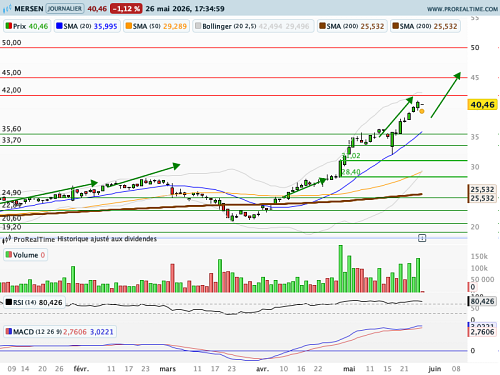Click the blue SMA (20) color swatch

point(59,26)
